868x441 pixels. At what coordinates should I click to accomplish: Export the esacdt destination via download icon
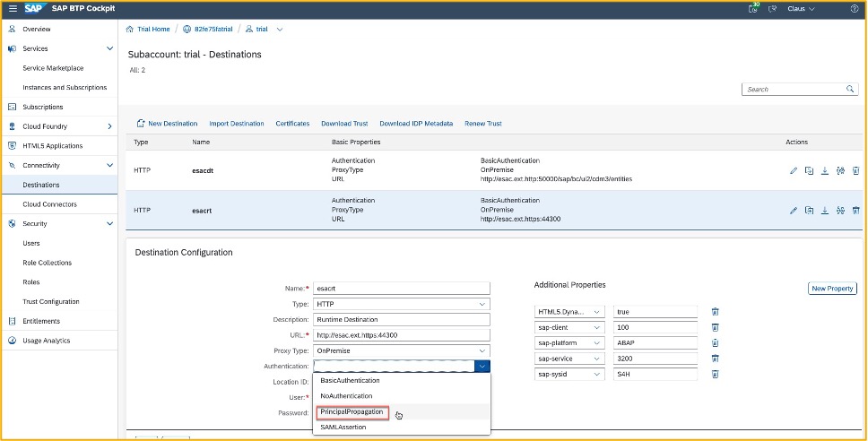click(824, 170)
